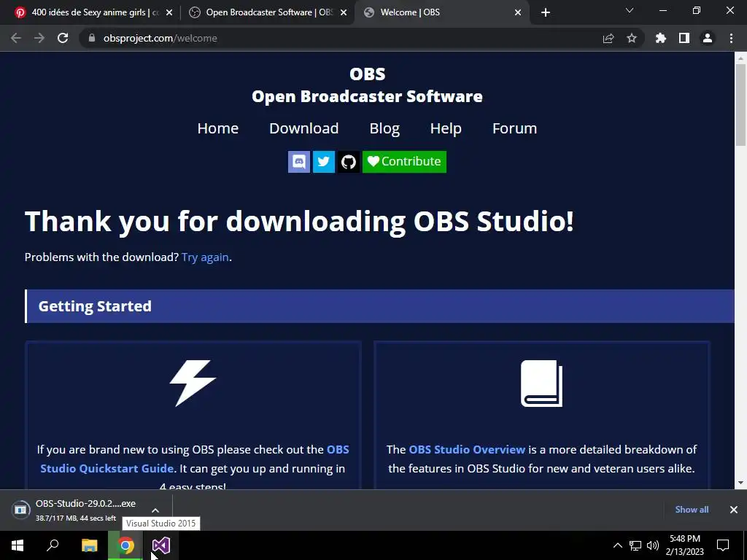Open the taskbar clock and date
The width and height of the screenshot is (747, 560).
[684, 545]
